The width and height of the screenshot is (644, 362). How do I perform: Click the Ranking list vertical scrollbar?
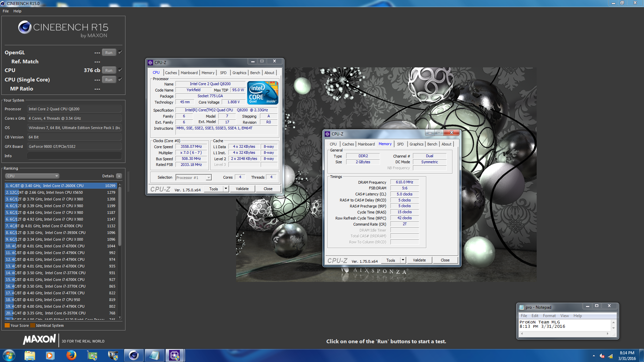(x=120, y=251)
